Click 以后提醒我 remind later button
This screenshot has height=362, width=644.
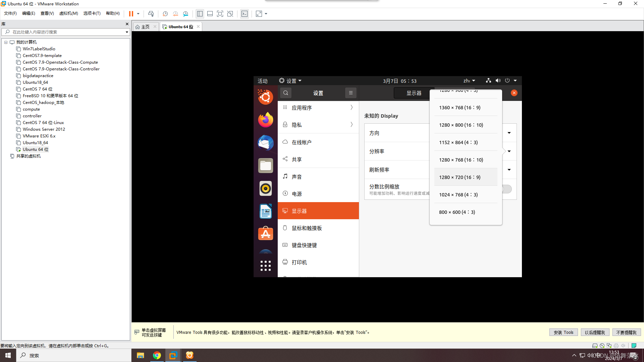pyautogui.click(x=595, y=333)
